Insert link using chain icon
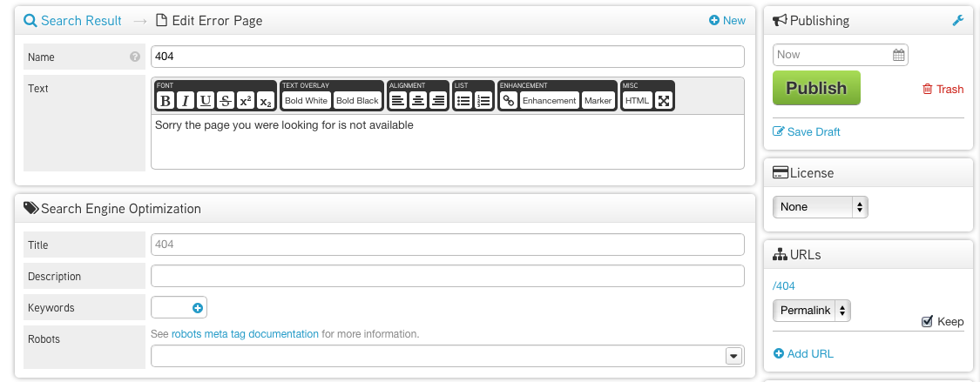 tap(509, 100)
